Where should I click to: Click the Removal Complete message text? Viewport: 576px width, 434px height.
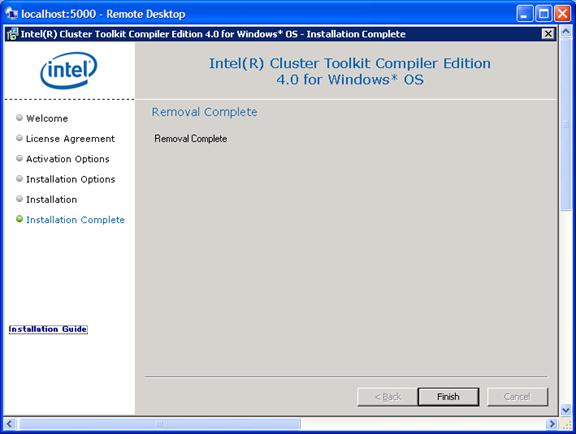[191, 139]
